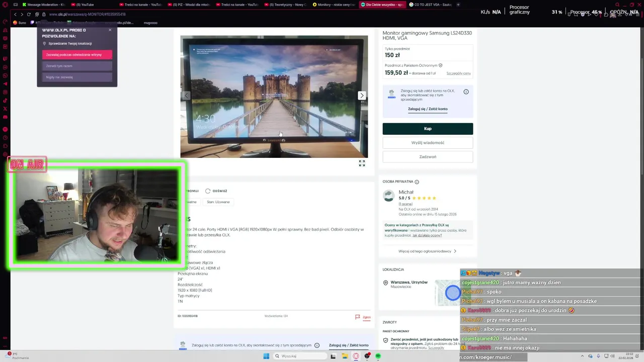Open bottom 'Zaloguj się / Załóż konto' link
Image resolution: width=644 pixels, height=362 pixels.
(x=349, y=345)
